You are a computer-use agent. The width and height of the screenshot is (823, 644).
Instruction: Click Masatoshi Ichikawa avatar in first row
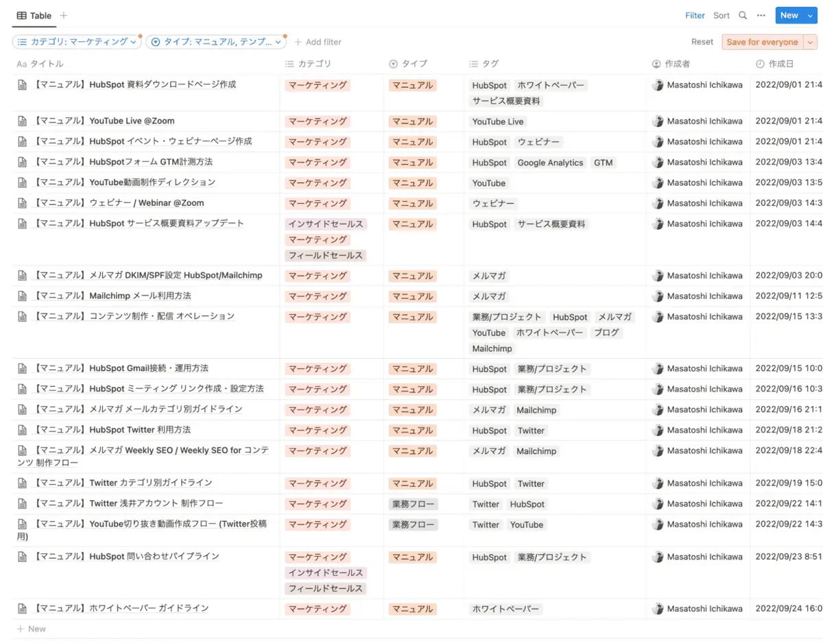pos(658,85)
